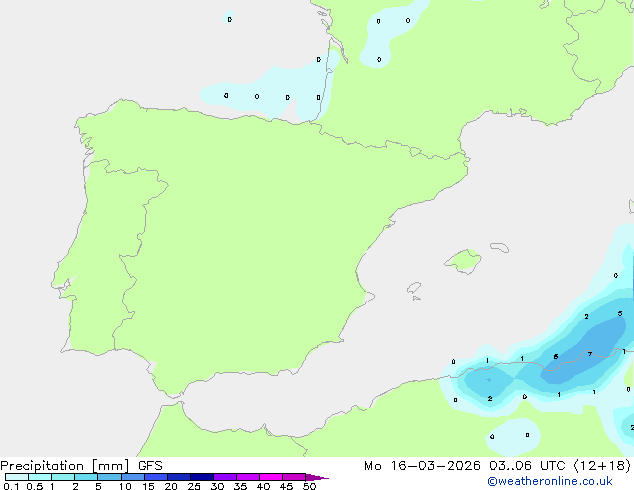
Task: Select the 2–5 mm legend swatch
Action: point(86,477)
